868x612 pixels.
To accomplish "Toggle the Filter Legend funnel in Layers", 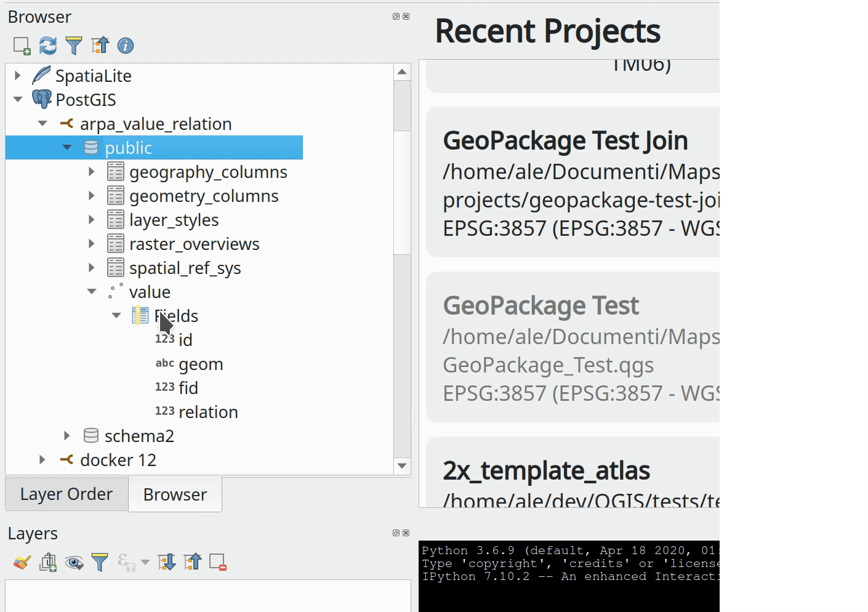I will click(100, 562).
